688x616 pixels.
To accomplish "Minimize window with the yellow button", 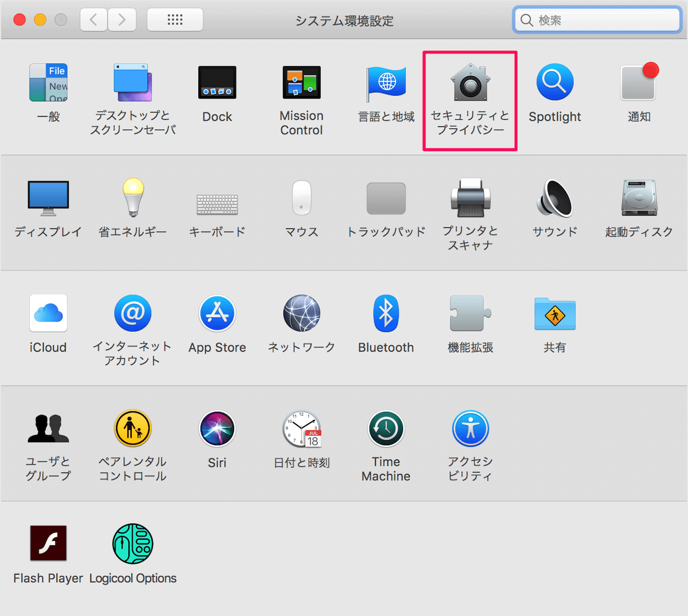I will (x=40, y=20).
